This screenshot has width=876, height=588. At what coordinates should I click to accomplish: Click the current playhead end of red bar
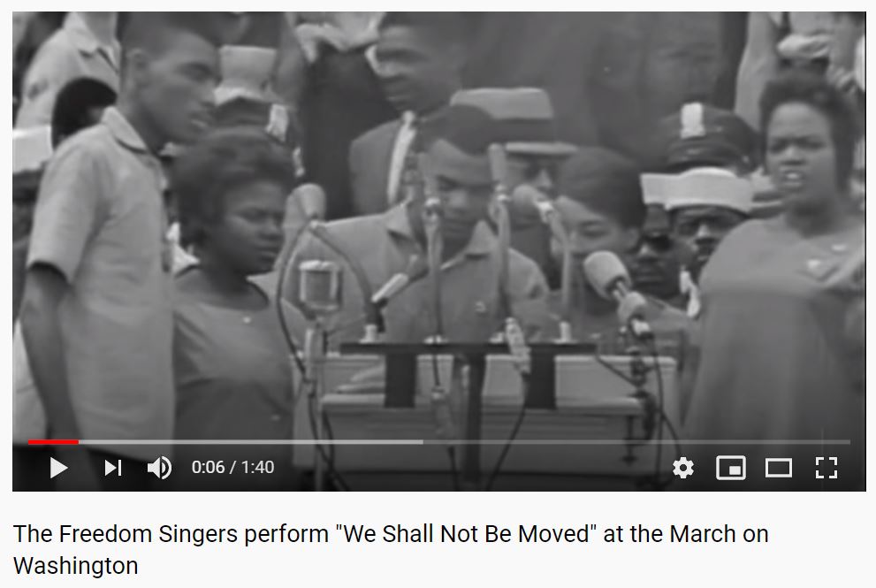point(78,442)
